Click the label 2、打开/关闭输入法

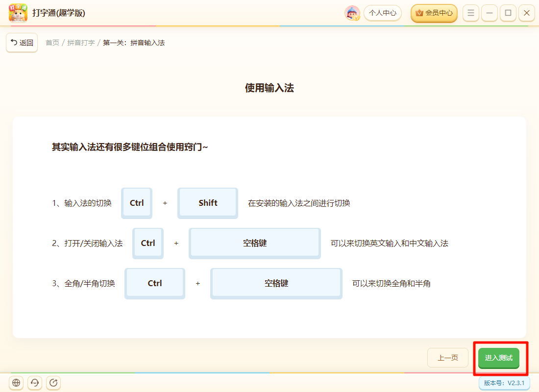click(87, 244)
